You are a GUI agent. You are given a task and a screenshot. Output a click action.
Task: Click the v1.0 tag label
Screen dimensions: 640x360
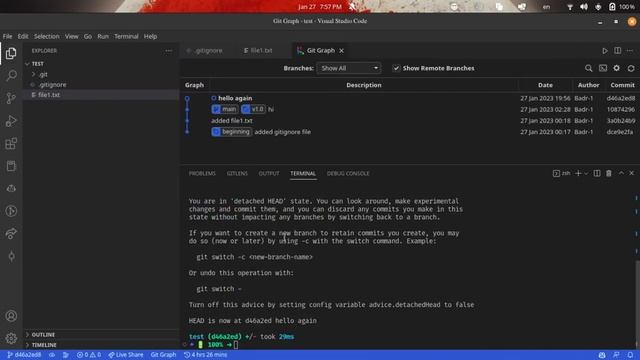point(253,109)
